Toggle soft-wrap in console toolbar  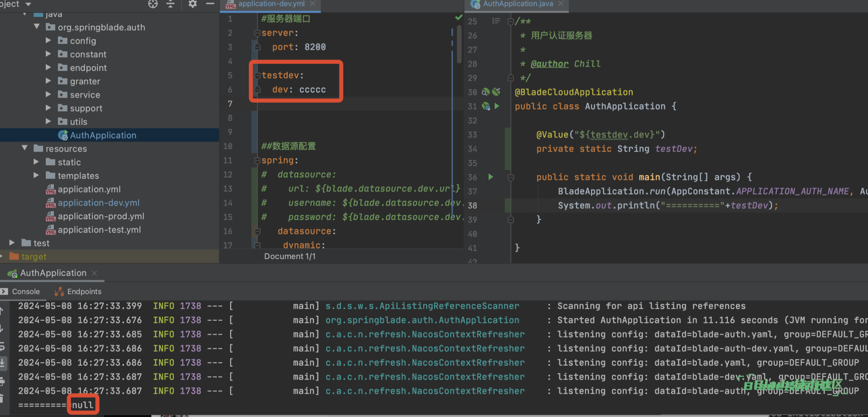tap(2, 346)
